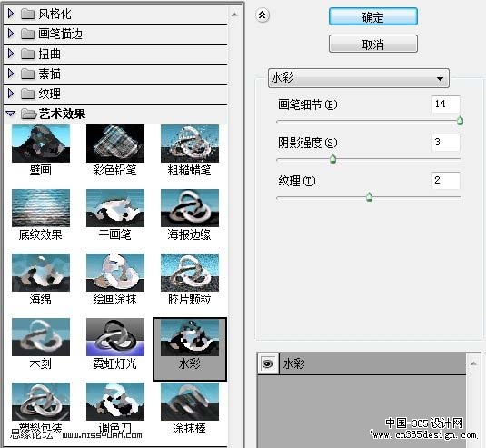Pick the 干画笔 filter thumbnail
The width and height of the screenshot is (486, 448).
click(115, 208)
